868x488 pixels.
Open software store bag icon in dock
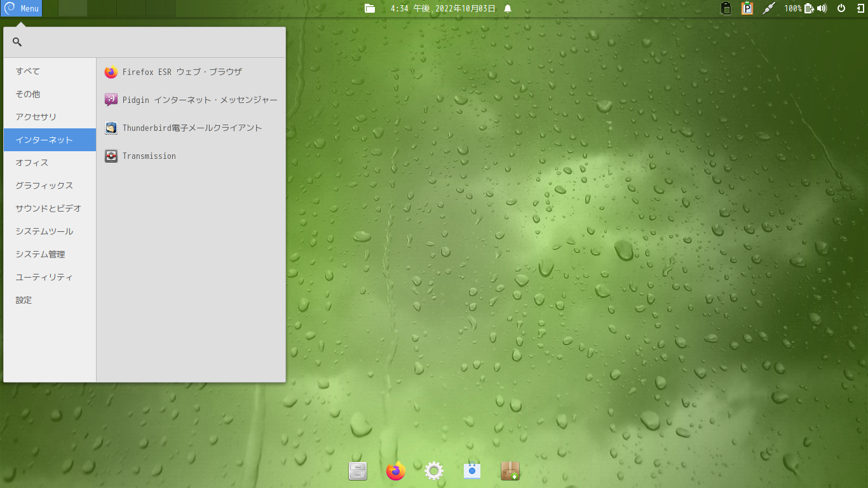click(x=472, y=471)
